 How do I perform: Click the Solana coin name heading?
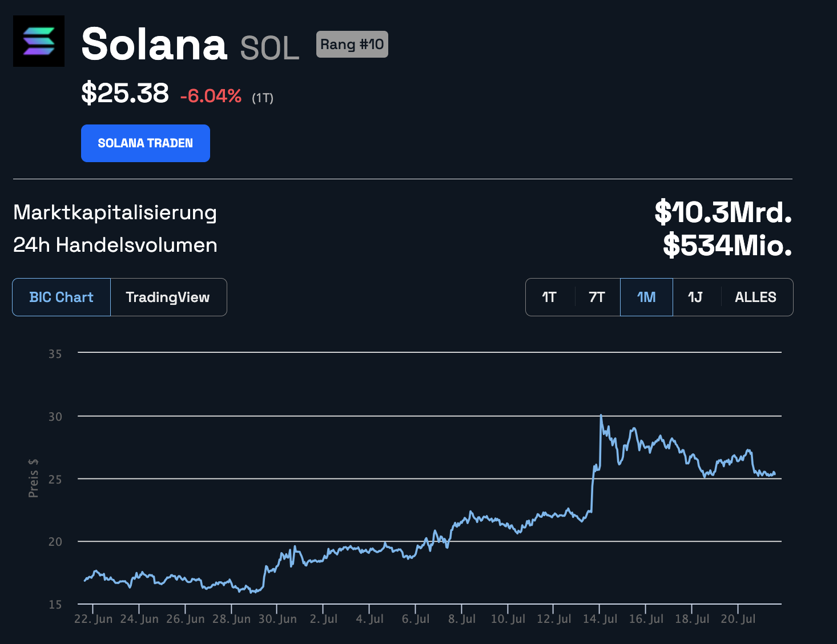154,45
